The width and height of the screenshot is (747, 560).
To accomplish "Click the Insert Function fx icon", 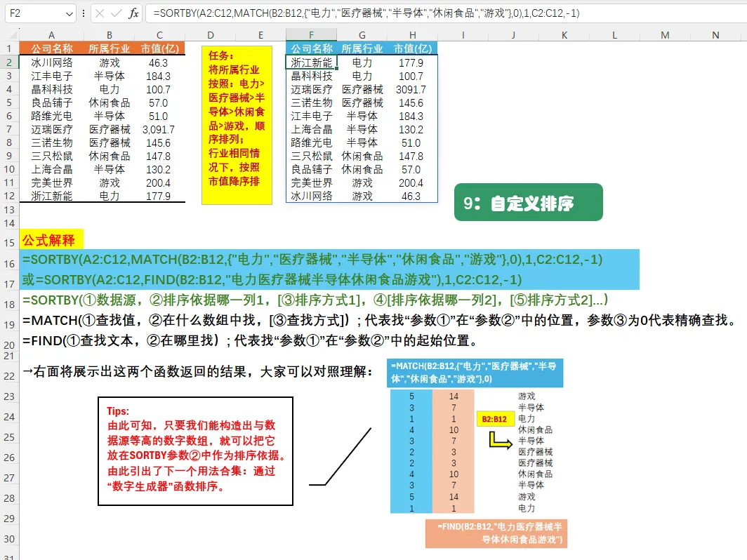I will click(133, 13).
